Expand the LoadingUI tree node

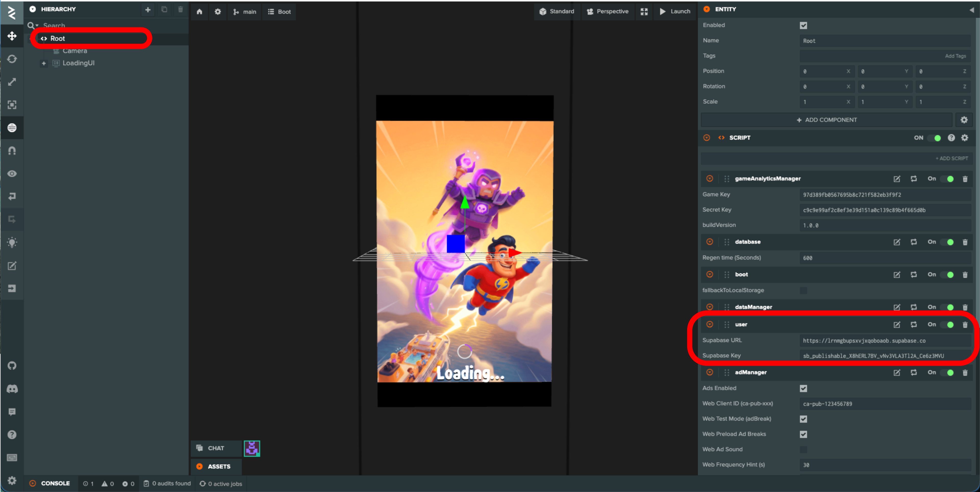click(44, 63)
